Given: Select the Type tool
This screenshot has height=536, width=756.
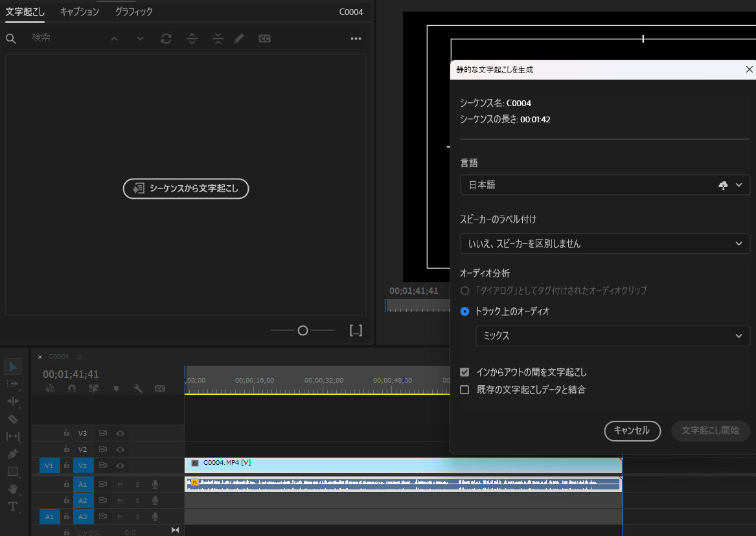Looking at the screenshot, I should (x=13, y=506).
